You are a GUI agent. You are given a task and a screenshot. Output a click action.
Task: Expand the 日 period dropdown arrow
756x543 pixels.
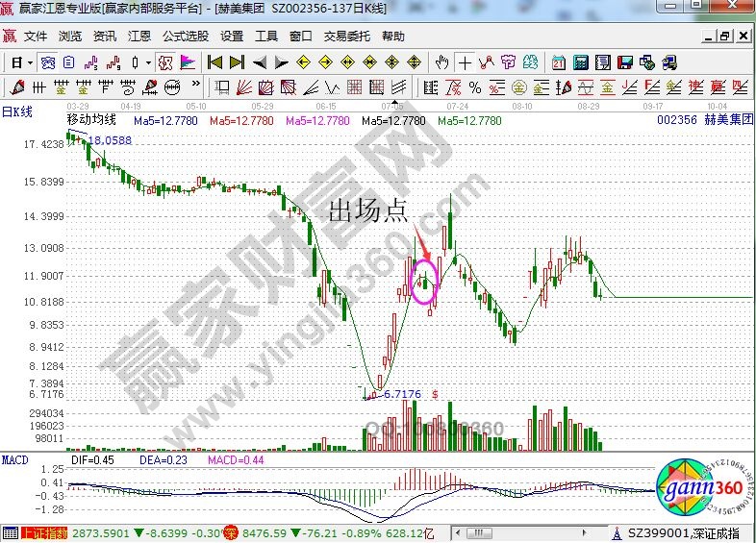point(31,62)
